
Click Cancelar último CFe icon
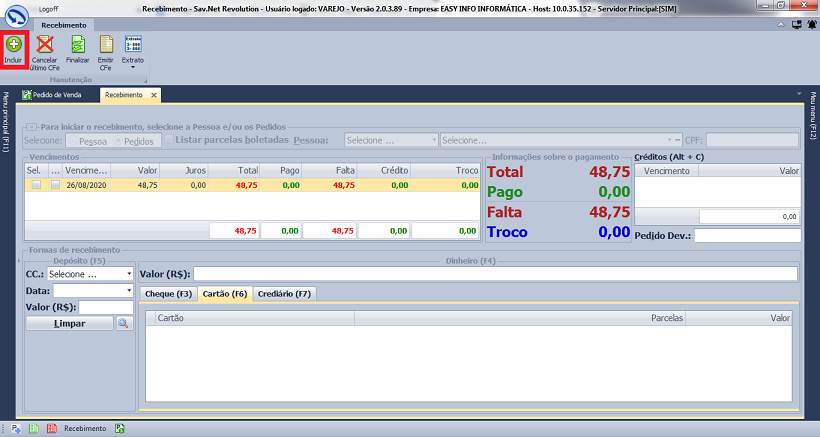click(44, 50)
